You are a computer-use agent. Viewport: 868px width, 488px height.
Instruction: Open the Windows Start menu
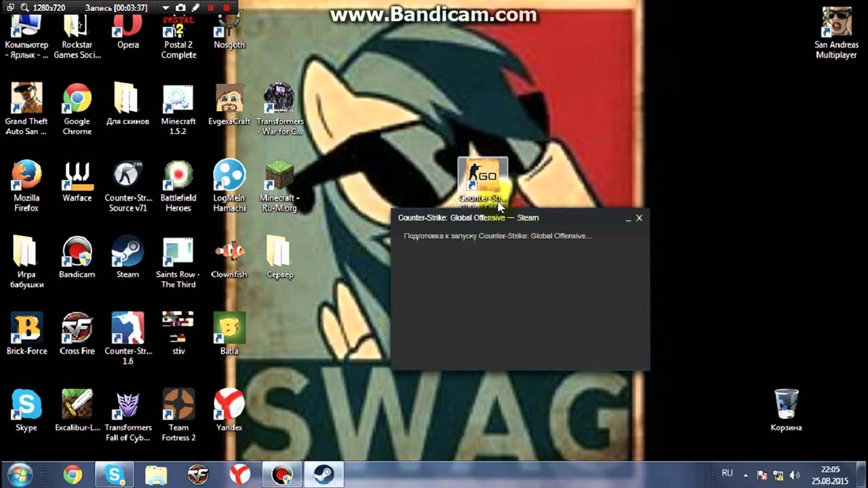tap(20, 474)
